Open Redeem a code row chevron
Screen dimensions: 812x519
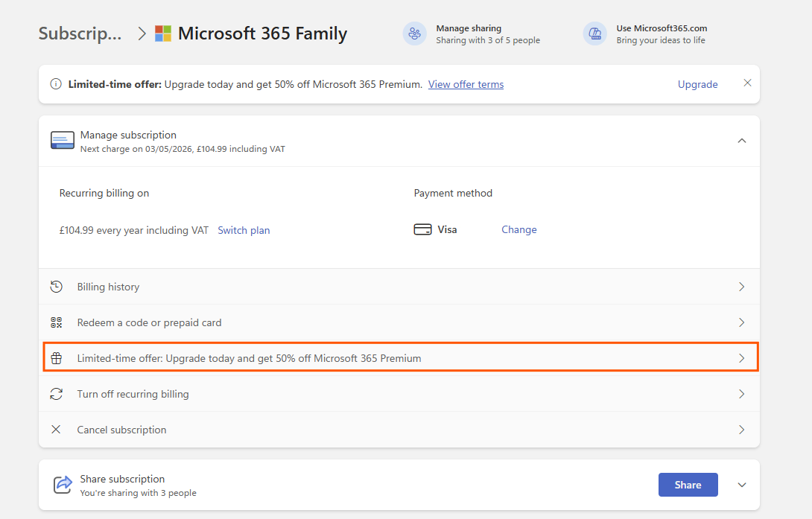coord(741,322)
